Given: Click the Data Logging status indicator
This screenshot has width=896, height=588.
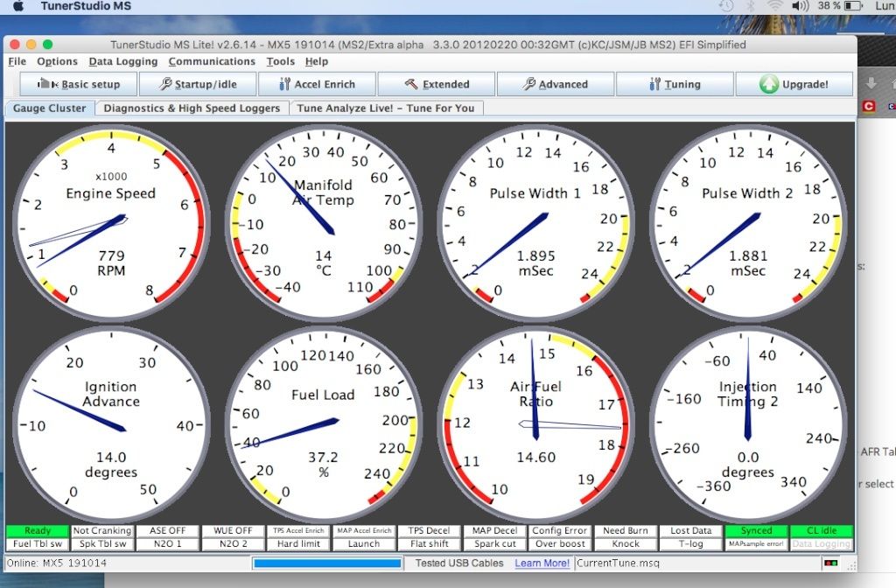Looking at the screenshot, I should (x=822, y=544).
